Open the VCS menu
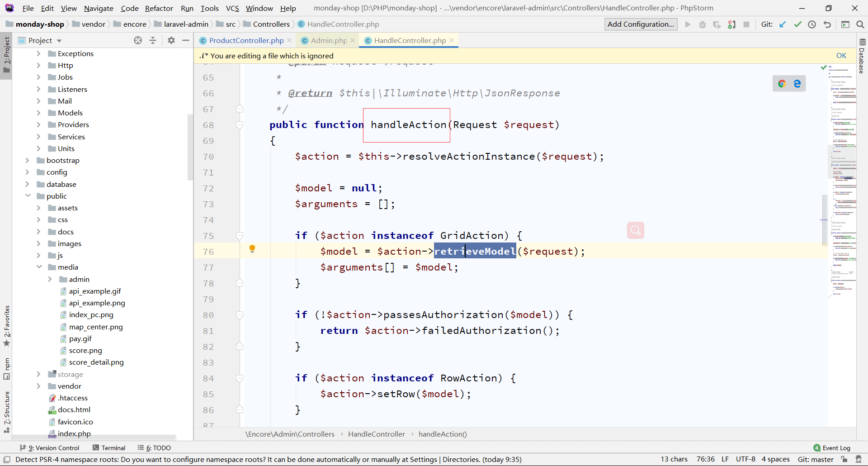Image resolution: width=868 pixels, height=466 pixels. [x=232, y=8]
